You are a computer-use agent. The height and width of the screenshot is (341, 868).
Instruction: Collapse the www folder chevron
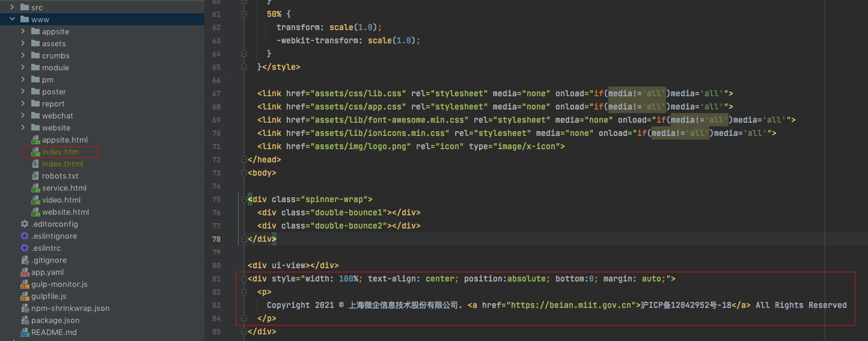click(x=12, y=19)
